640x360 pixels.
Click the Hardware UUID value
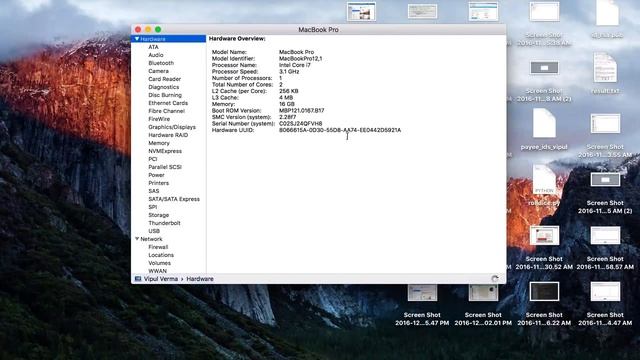[340, 130]
